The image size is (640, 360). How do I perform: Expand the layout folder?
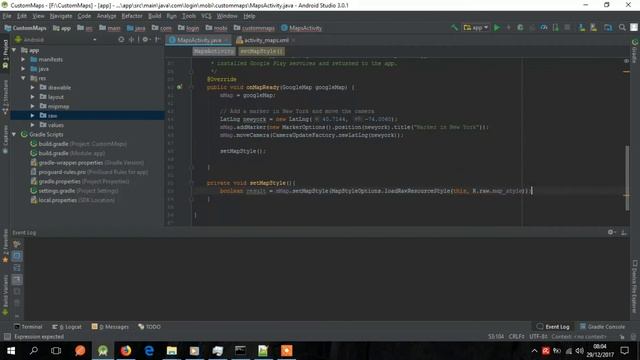click(33, 97)
